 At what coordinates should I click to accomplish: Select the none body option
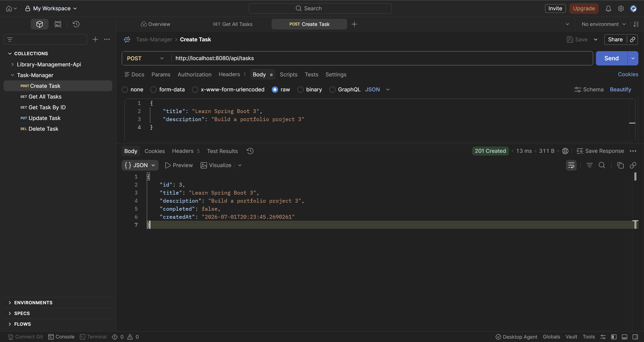tap(125, 89)
